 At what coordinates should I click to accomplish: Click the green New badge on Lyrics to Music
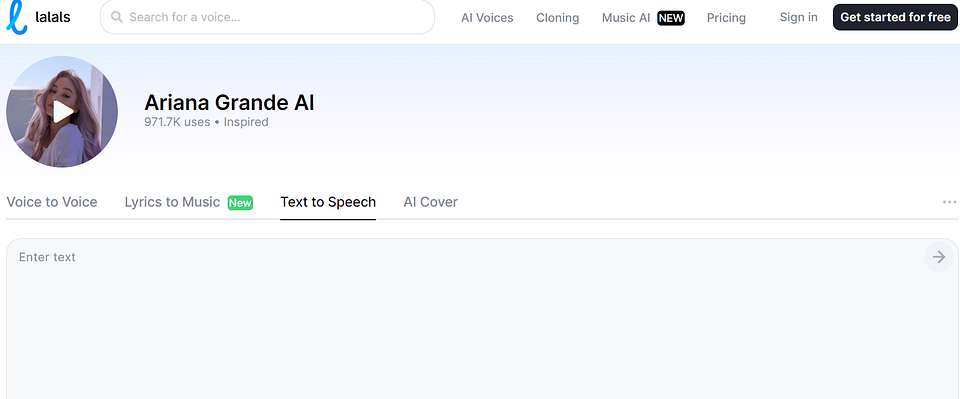240,203
